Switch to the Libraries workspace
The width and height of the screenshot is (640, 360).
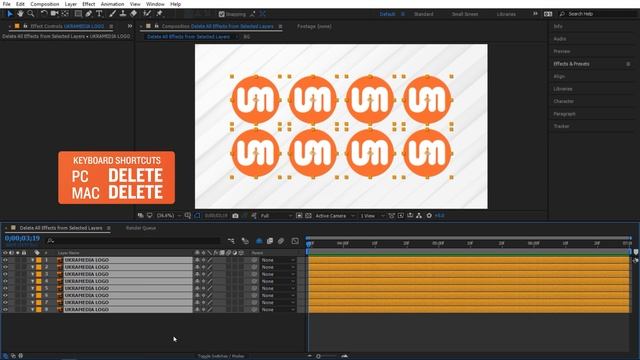tap(506, 14)
